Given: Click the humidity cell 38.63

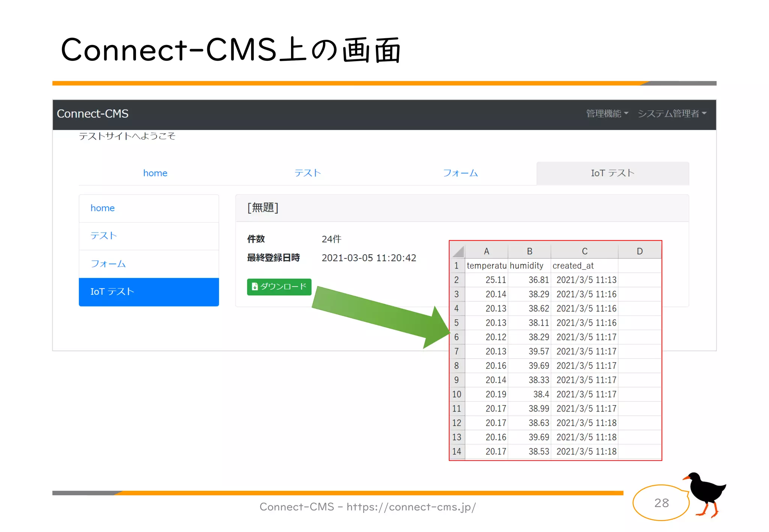Looking at the screenshot, I should [529, 423].
